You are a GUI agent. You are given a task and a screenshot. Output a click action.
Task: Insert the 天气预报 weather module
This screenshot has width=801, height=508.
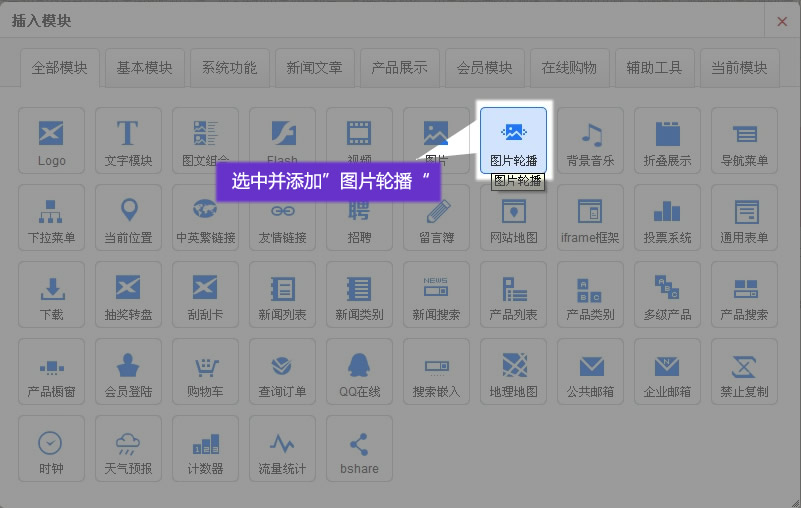pyautogui.click(x=128, y=449)
